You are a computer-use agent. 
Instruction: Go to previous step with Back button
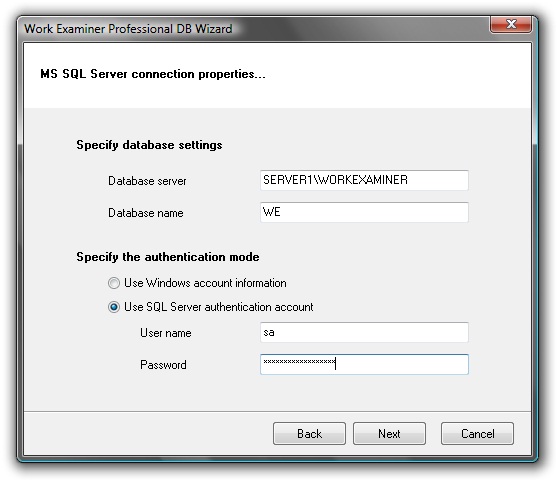tap(309, 434)
